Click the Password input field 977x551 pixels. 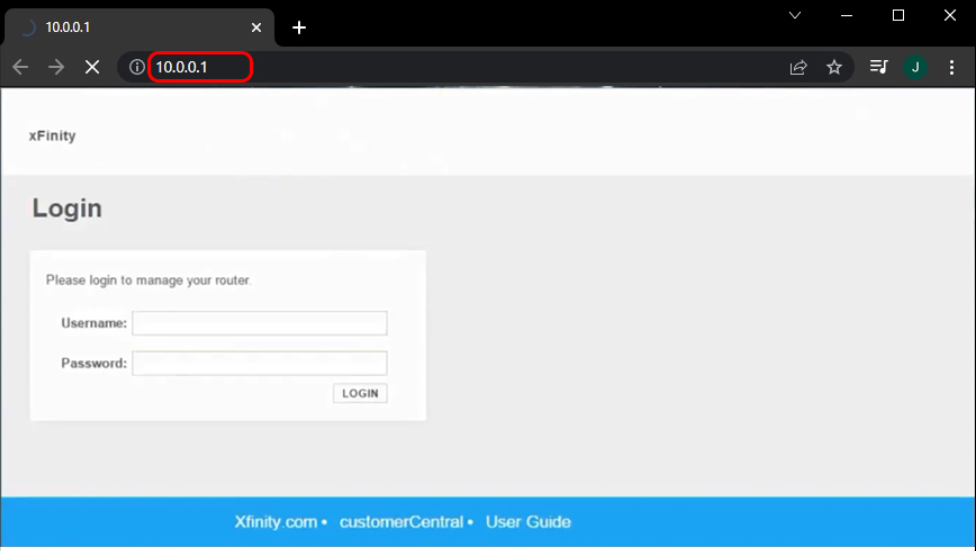pyautogui.click(x=260, y=363)
